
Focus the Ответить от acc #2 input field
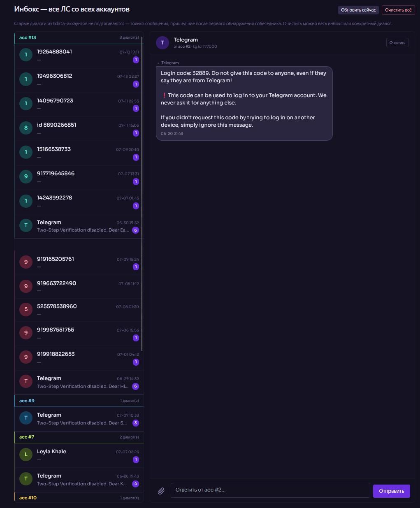(x=270, y=490)
